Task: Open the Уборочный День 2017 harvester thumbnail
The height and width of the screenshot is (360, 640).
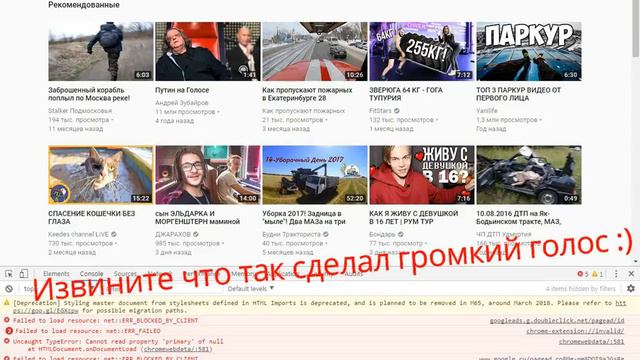Action: point(315,175)
